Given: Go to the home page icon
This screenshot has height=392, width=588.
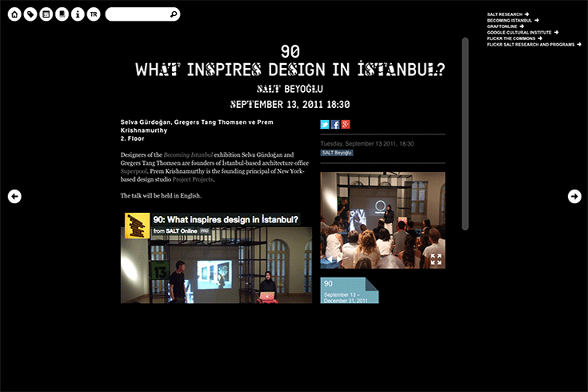Looking at the screenshot, I should click(x=14, y=14).
